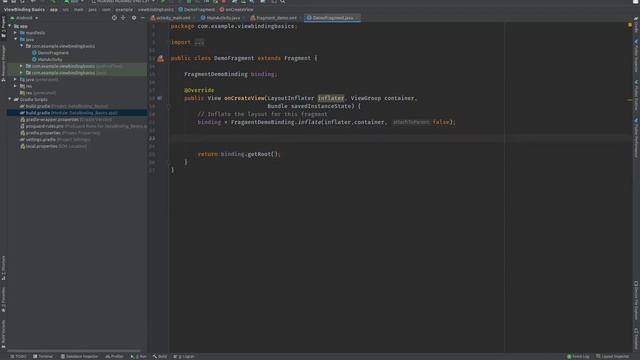Click the app breadcrumb segment
Image resolution: width=640 pixels, height=360 pixels.
click(53, 9)
